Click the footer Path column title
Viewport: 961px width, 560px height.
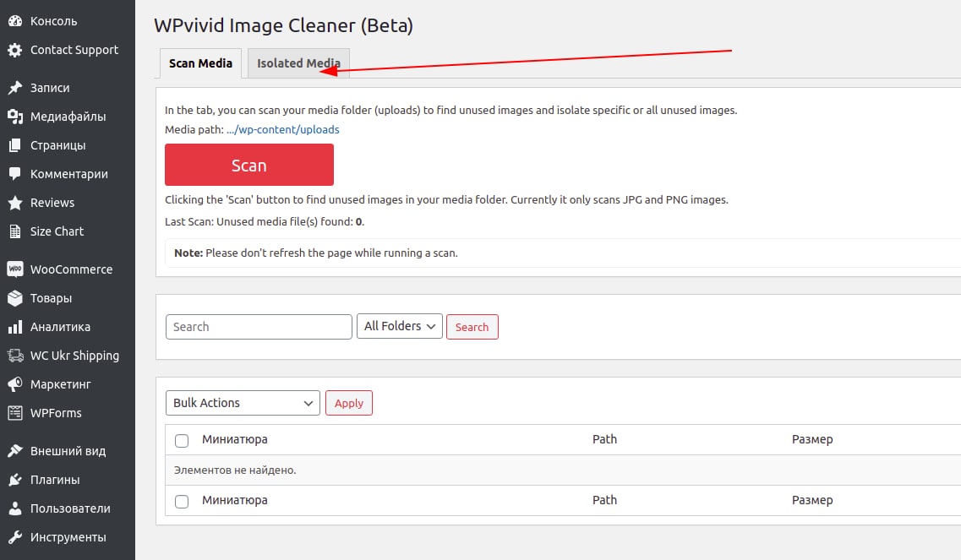[604, 500]
